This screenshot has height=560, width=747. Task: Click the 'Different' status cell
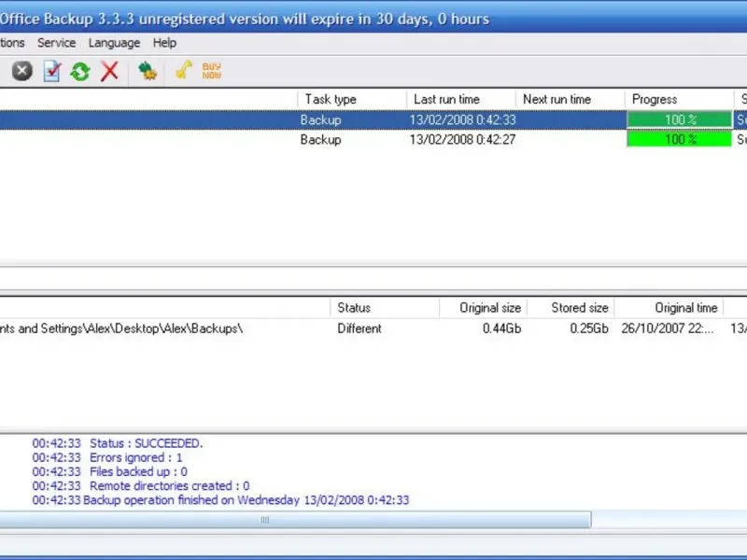(359, 329)
